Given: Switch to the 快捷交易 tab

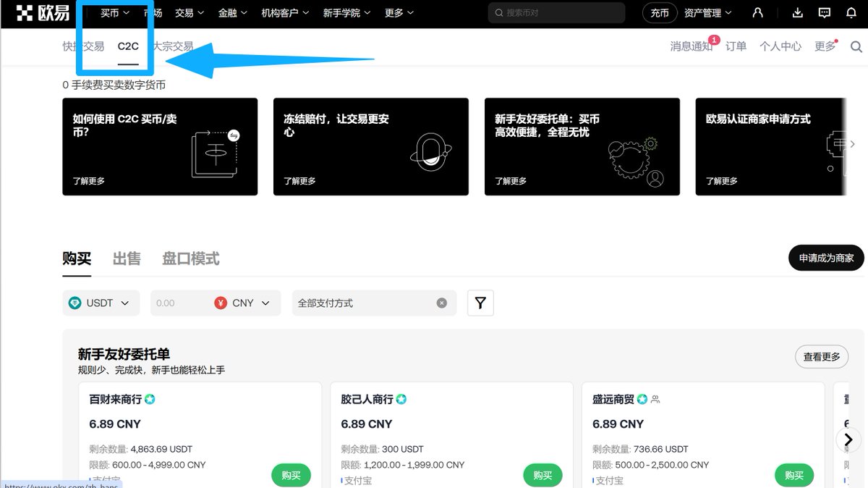Looking at the screenshot, I should click(83, 46).
